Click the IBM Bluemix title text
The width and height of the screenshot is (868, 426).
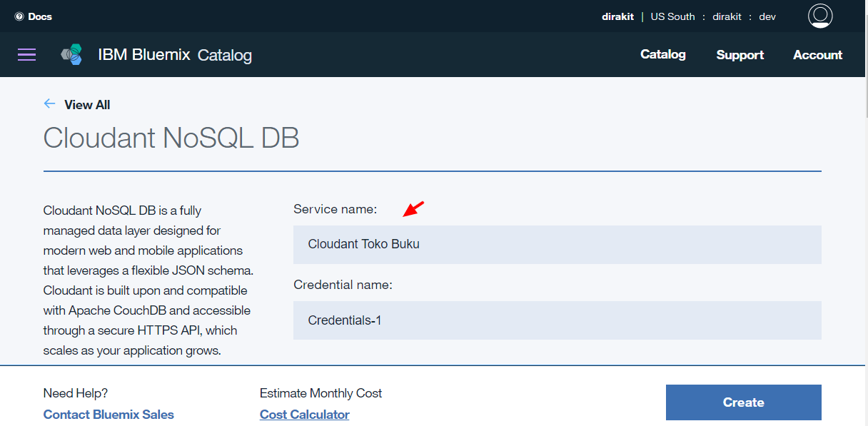tap(143, 54)
